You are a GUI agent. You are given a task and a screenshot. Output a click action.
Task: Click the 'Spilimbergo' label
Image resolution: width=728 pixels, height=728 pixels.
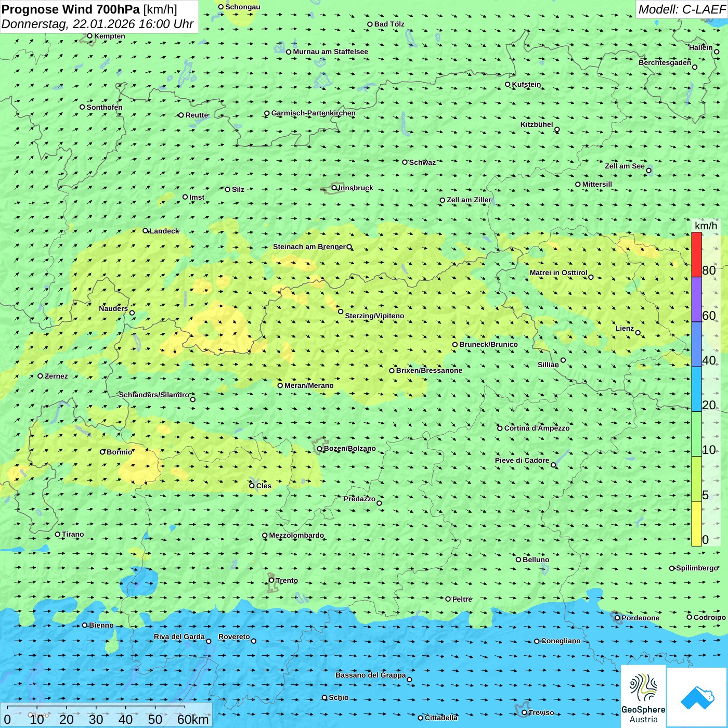click(x=697, y=568)
